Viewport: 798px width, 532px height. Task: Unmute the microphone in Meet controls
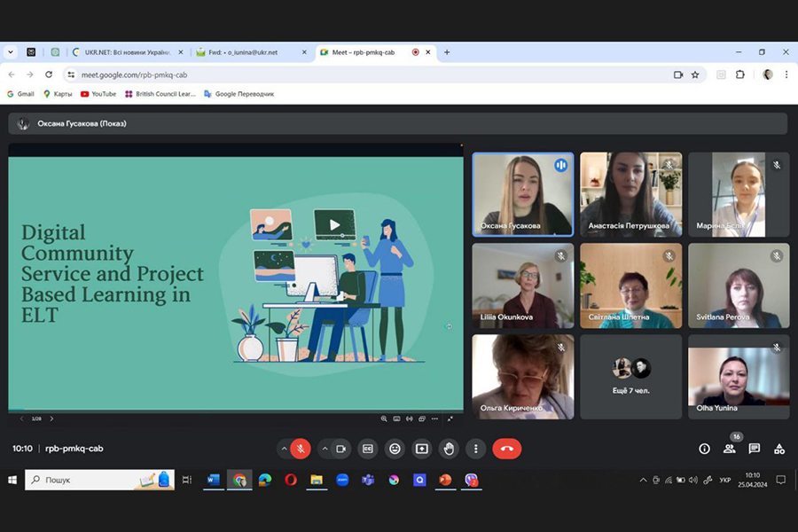point(301,449)
